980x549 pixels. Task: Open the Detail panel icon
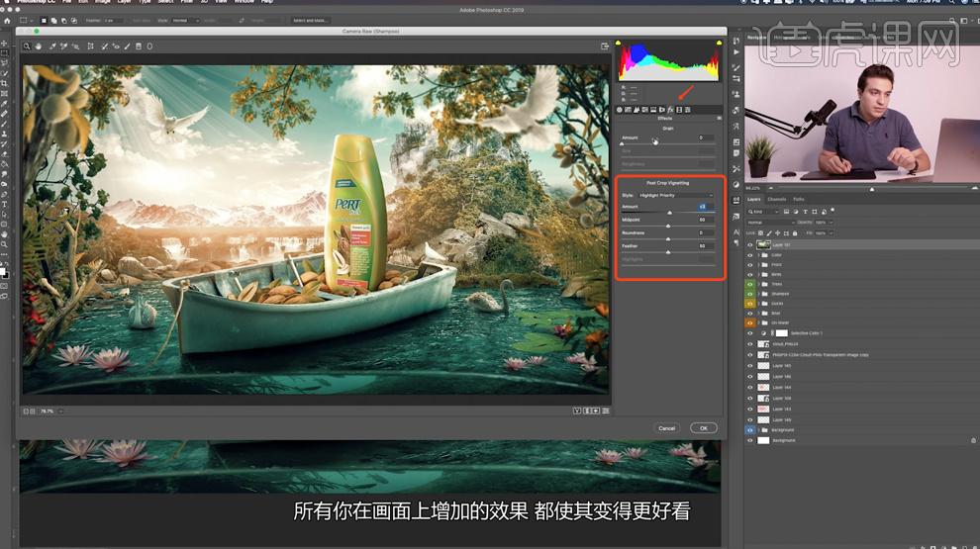point(637,110)
